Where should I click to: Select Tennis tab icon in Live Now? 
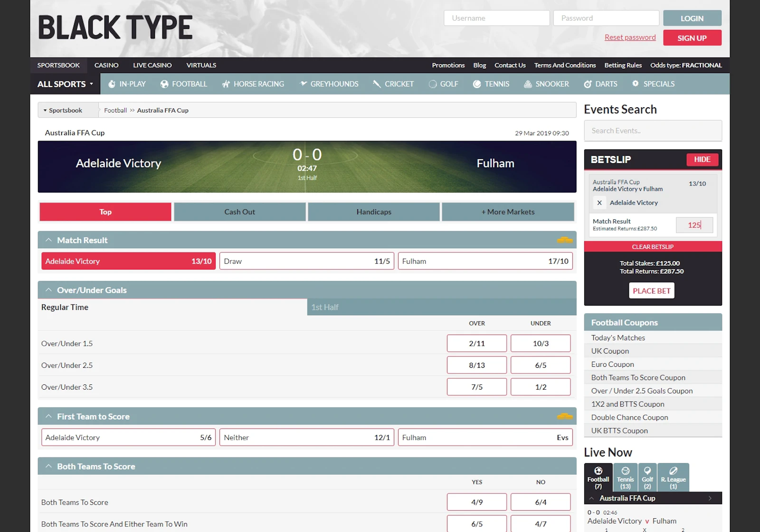625,471
